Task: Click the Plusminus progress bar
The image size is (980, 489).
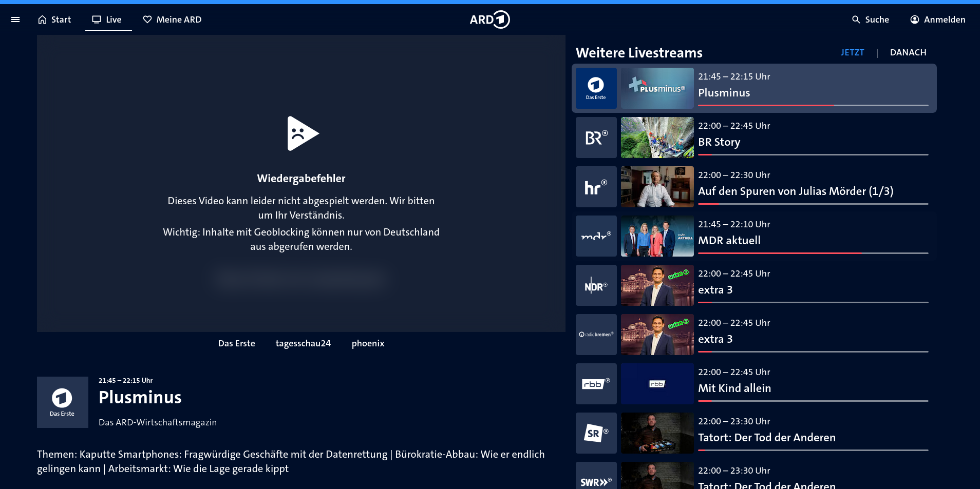Action: click(813, 105)
